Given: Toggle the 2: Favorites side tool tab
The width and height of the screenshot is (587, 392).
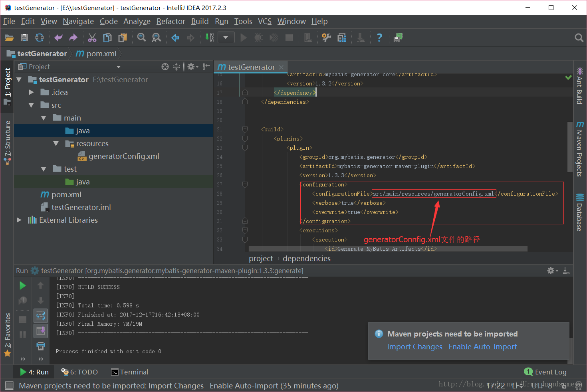Looking at the screenshot, I should pyautogui.click(x=7, y=335).
